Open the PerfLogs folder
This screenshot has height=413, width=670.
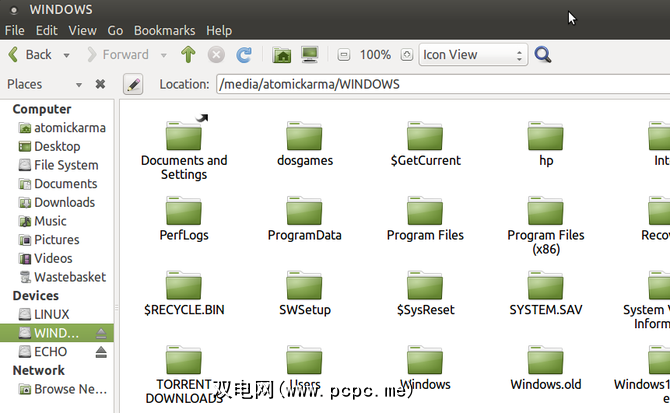point(184,210)
